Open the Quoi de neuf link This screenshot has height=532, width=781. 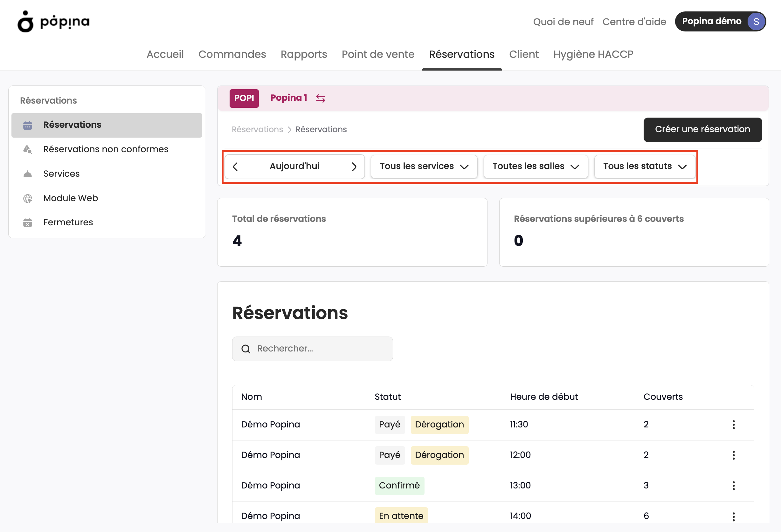[563, 22]
